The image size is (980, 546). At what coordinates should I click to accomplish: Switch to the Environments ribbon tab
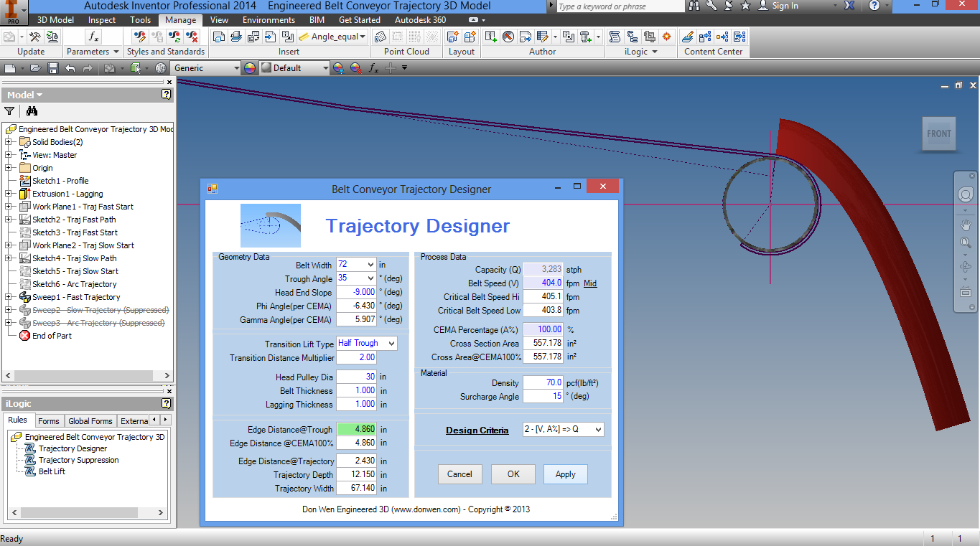coord(269,20)
